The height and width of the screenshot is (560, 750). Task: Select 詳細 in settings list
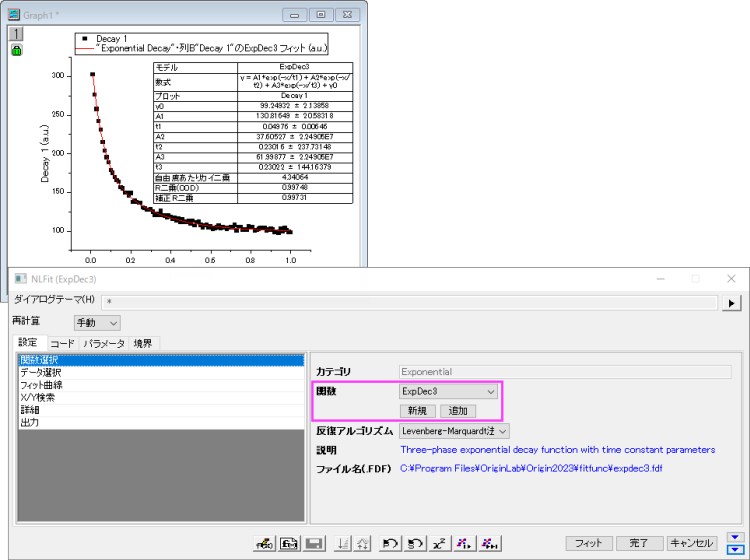(161, 410)
